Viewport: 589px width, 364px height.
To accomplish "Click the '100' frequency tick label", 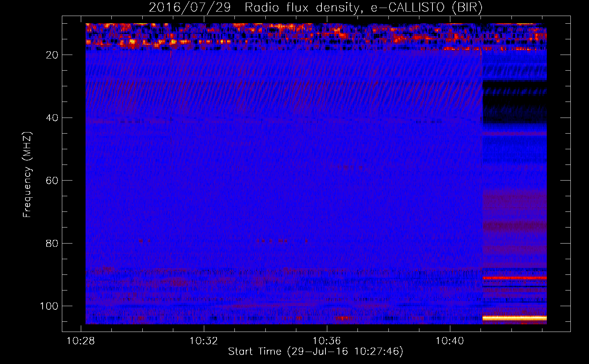I will tap(49, 306).
